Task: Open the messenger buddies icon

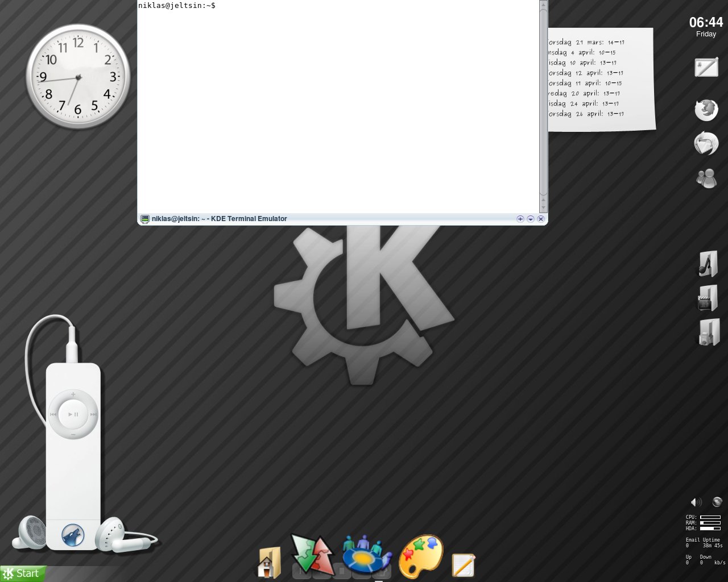Action: click(x=706, y=178)
